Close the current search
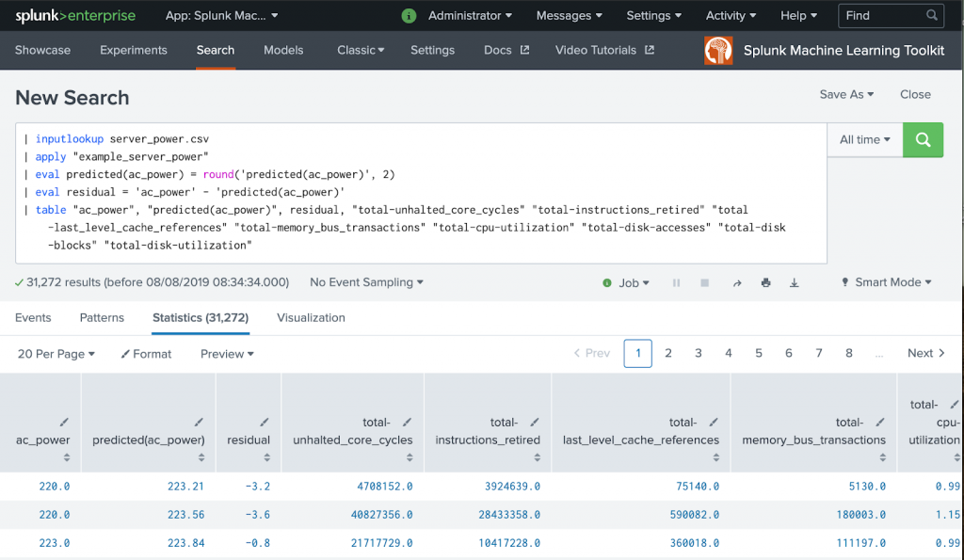Viewport: 964px width, 560px height. 915,95
